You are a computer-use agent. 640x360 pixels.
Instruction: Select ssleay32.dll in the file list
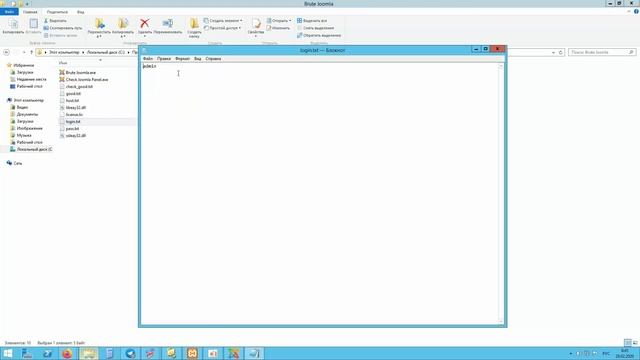point(73,136)
